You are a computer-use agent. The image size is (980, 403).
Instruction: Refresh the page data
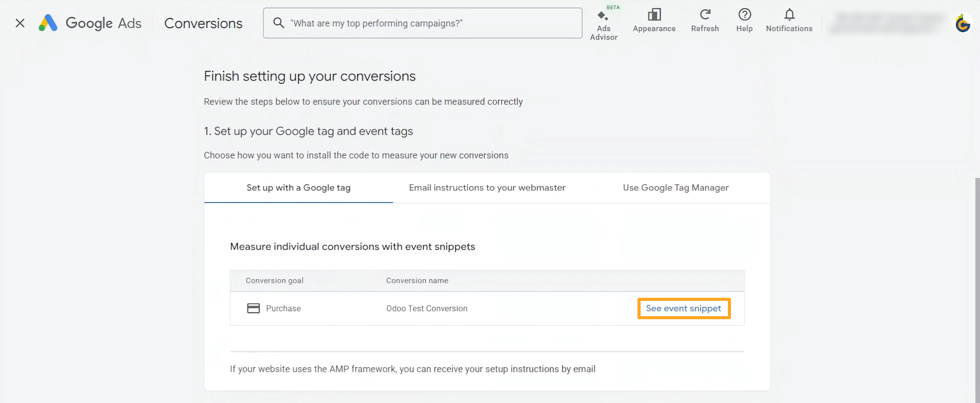point(705,21)
